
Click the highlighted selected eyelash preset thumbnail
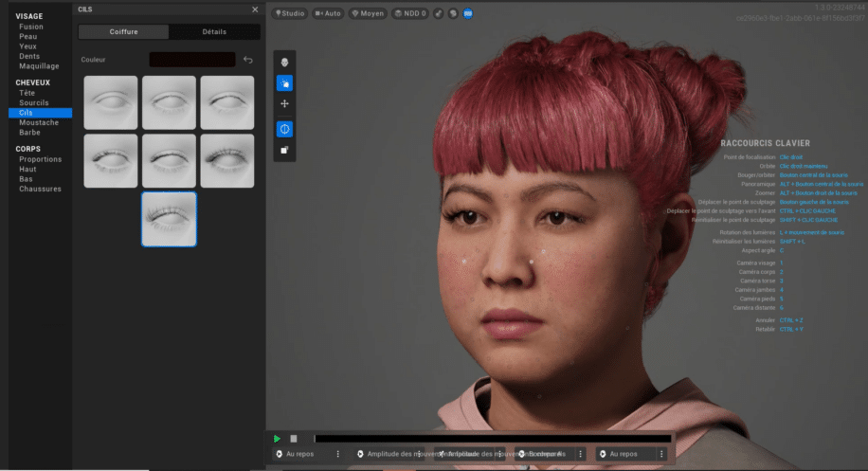pos(169,219)
